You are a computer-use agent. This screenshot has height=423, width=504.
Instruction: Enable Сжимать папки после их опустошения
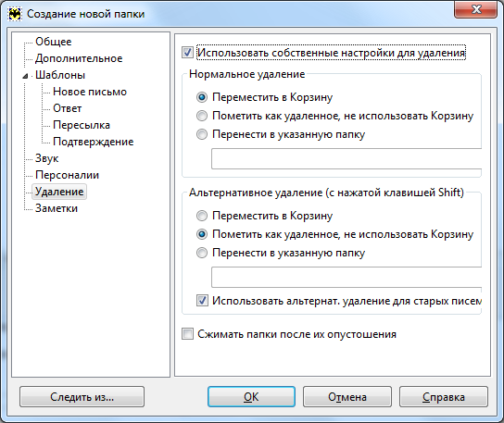point(187,334)
